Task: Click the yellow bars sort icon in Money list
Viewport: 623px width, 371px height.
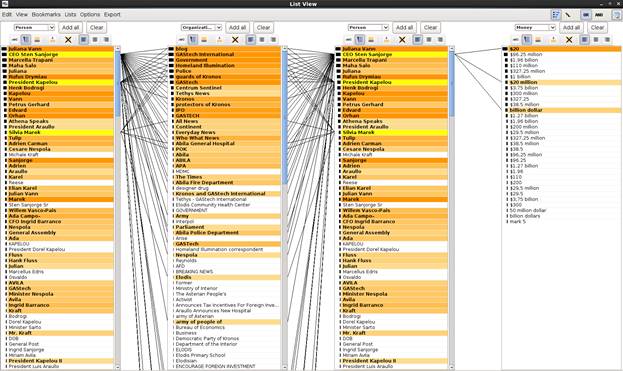Action: coord(538,39)
